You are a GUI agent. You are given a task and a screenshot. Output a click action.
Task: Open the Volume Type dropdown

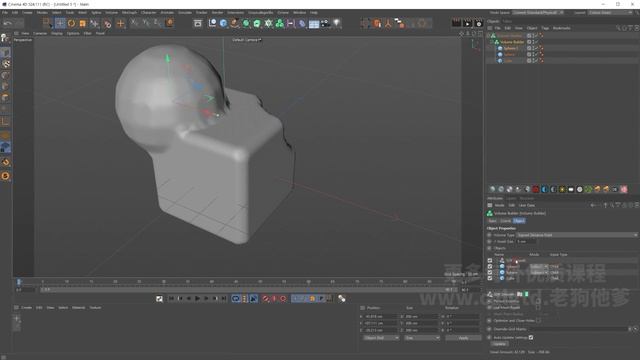coord(577,235)
